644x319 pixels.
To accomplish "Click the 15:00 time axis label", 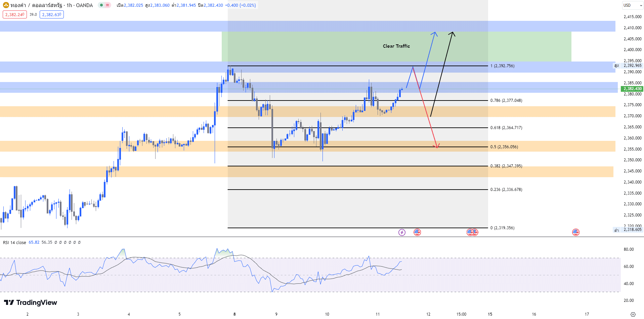I will 461,314.
